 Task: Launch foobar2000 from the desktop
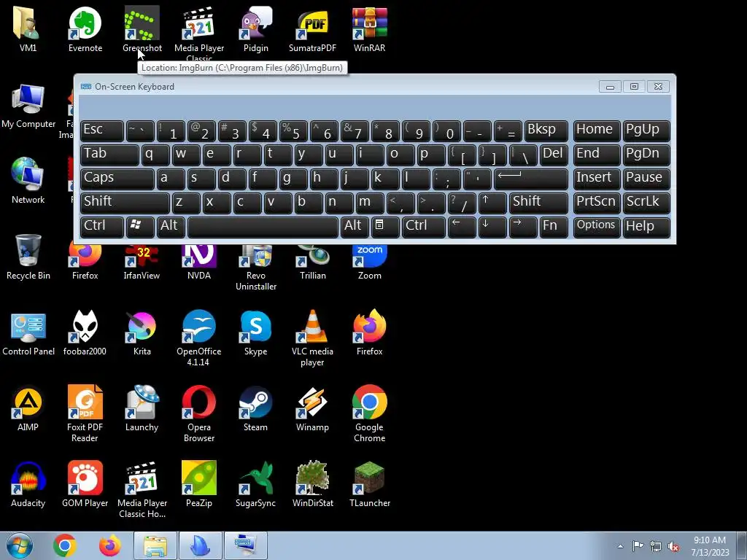click(85, 333)
